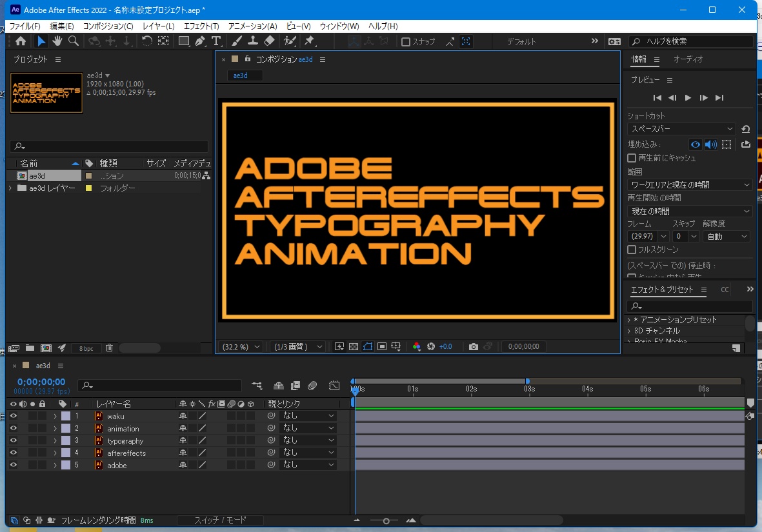The image size is (762, 532).
Task: Open the アニメーション(A) menu
Action: click(x=253, y=26)
